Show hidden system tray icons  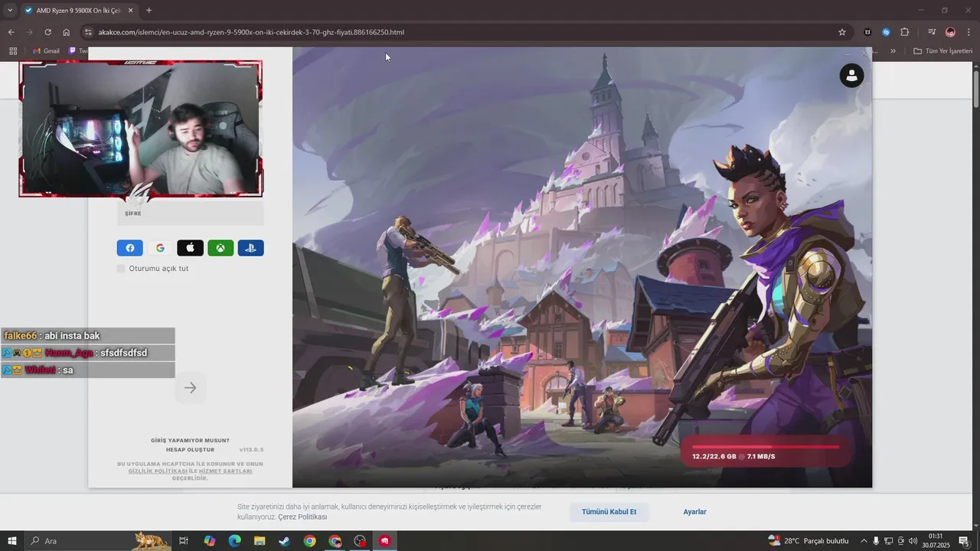pos(864,541)
